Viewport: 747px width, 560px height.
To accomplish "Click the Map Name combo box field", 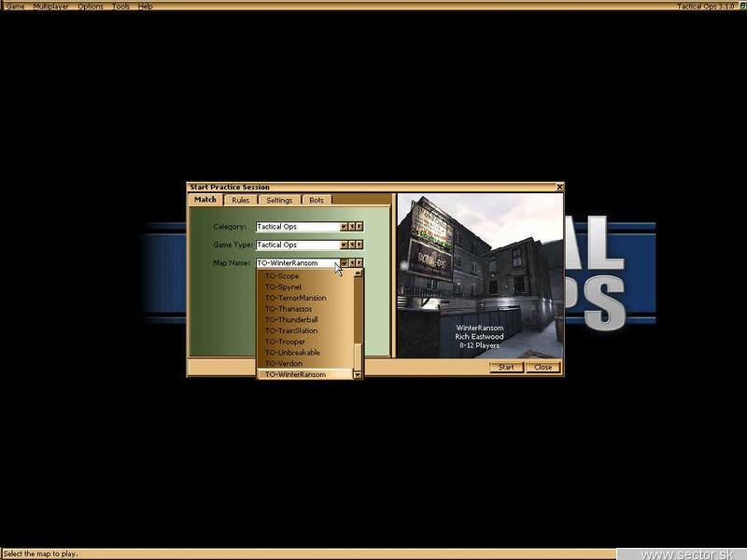I will click(x=298, y=263).
